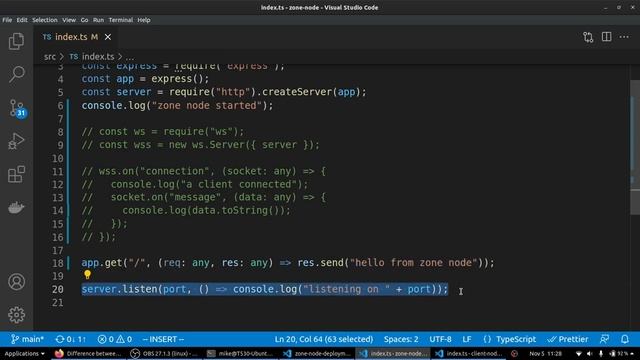Open the Explorer view in activity bar

coord(16,42)
